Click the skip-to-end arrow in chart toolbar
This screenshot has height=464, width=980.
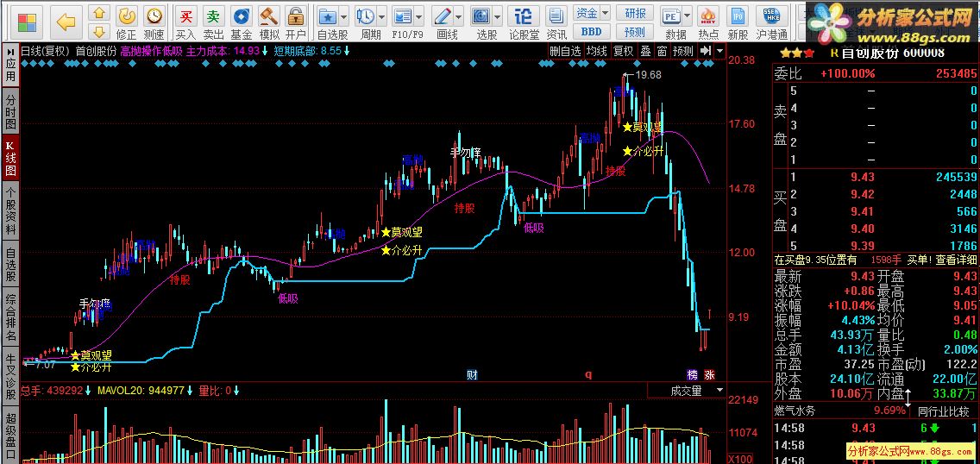point(706,51)
